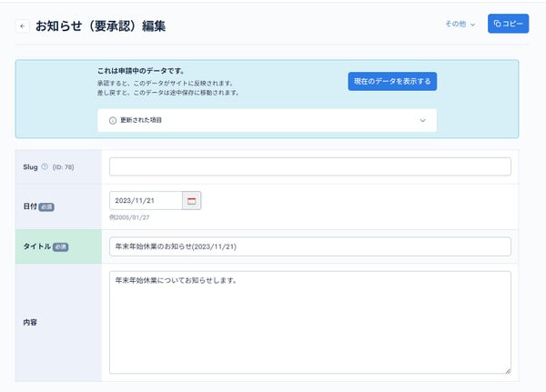
Task: Open the calendar date picker icon
Action: 191,200
